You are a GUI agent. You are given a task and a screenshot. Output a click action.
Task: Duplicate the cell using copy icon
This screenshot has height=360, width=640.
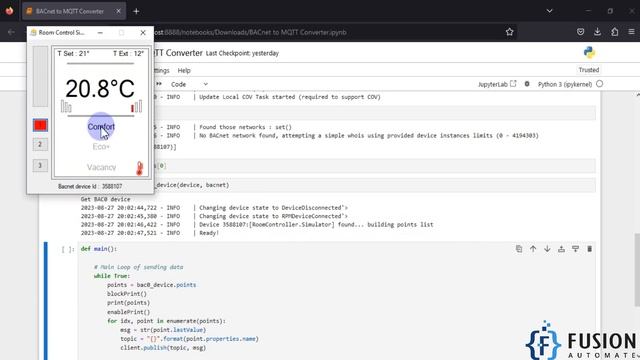click(x=519, y=249)
